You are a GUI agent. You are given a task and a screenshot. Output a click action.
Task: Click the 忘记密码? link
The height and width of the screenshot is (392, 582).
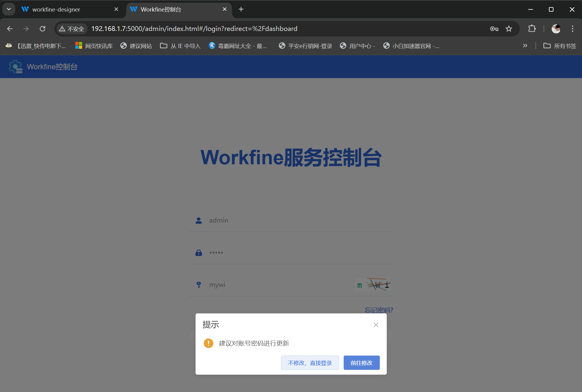(x=379, y=310)
